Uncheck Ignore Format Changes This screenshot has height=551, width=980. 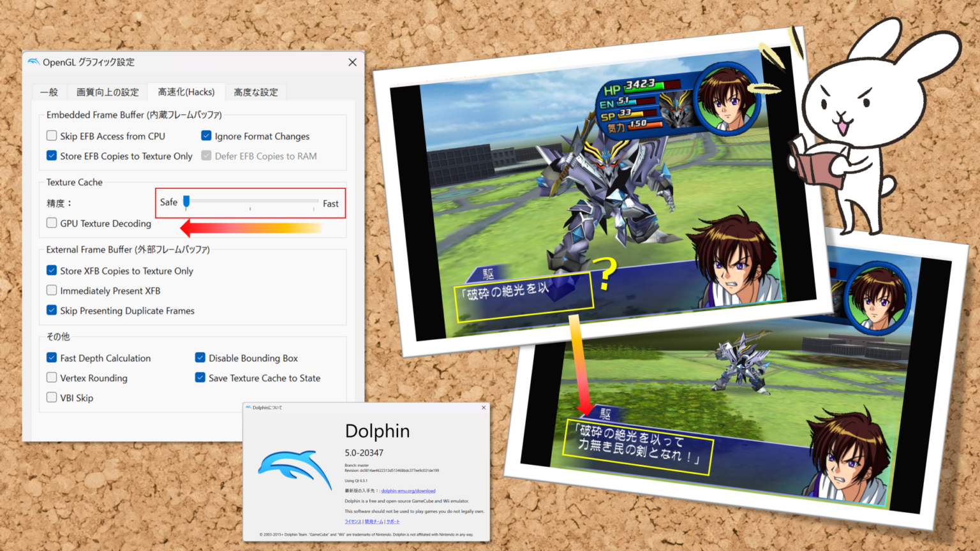point(206,136)
